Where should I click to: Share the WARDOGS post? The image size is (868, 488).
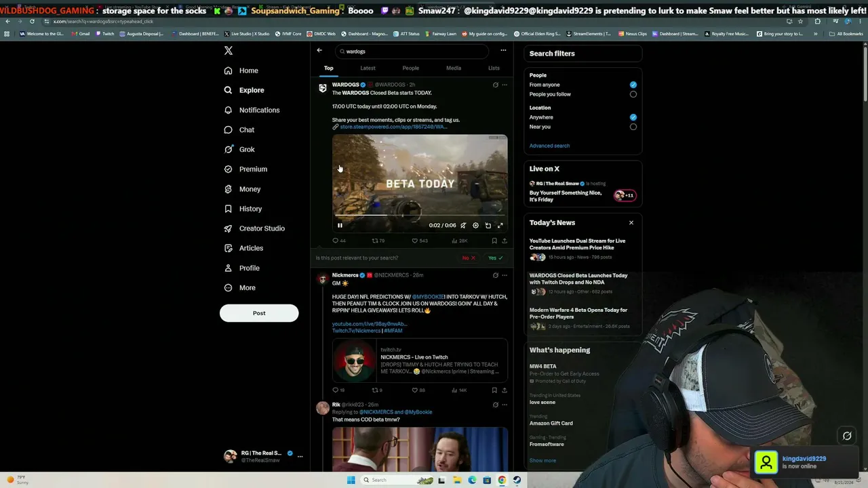tap(505, 241)
